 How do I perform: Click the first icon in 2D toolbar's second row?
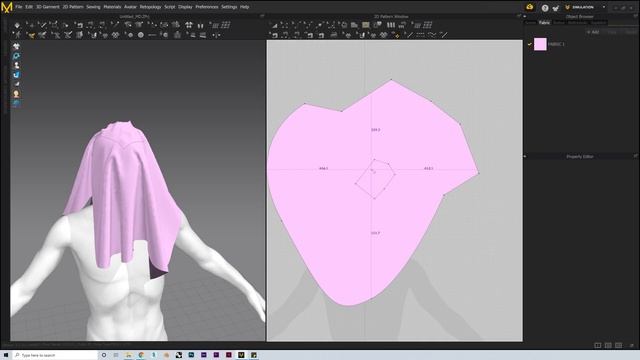click(274, 36)
